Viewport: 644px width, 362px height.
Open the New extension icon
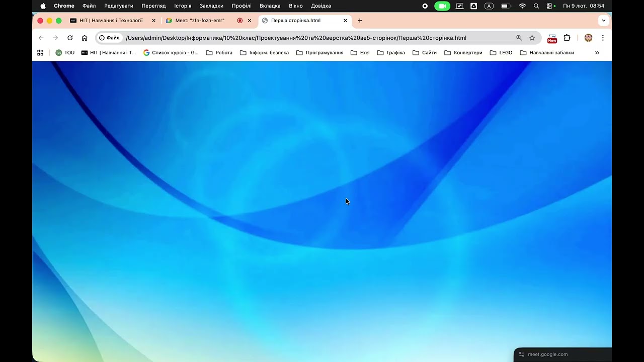click(552, 38)
